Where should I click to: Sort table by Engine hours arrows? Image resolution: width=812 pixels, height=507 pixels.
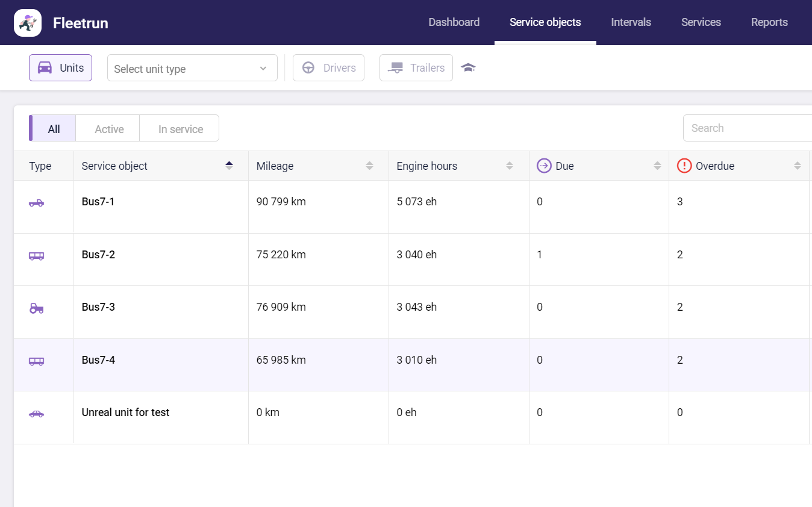click(x=510, y=166)
